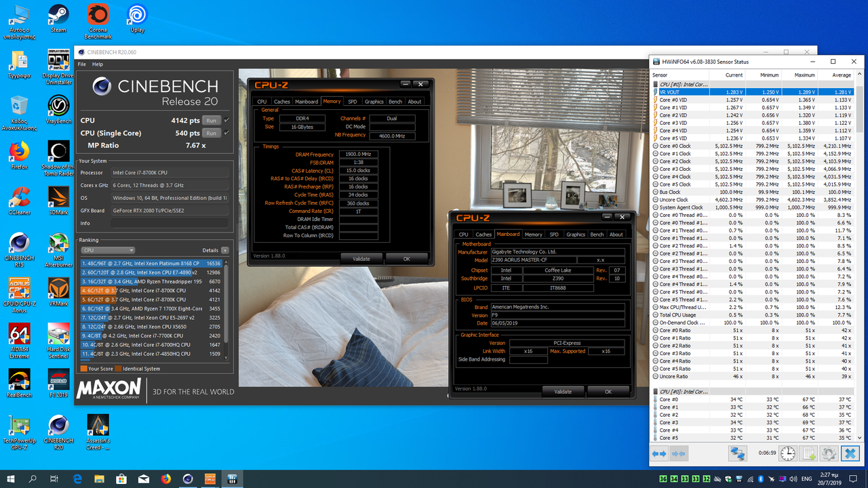Launch Corona Benchmark from the desktop

click(x=98, y=22)
